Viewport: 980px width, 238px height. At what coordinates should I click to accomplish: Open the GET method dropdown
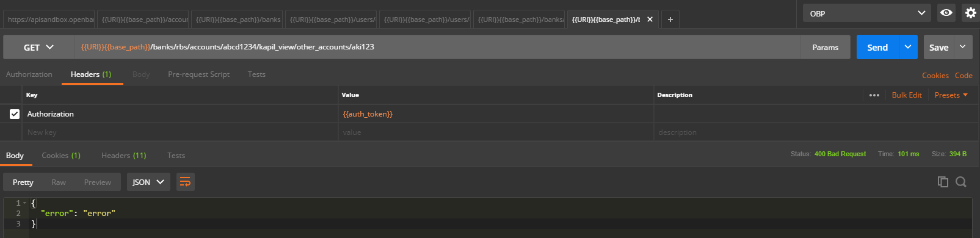pyautogui.click(x=38, y=47)
